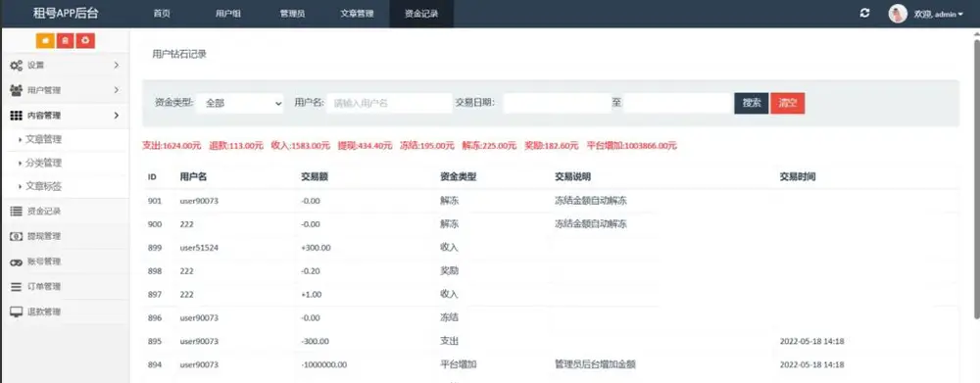Focus the 交易日期 start date field
This screenshot has height=383, width=980.
tap(558, 103)
